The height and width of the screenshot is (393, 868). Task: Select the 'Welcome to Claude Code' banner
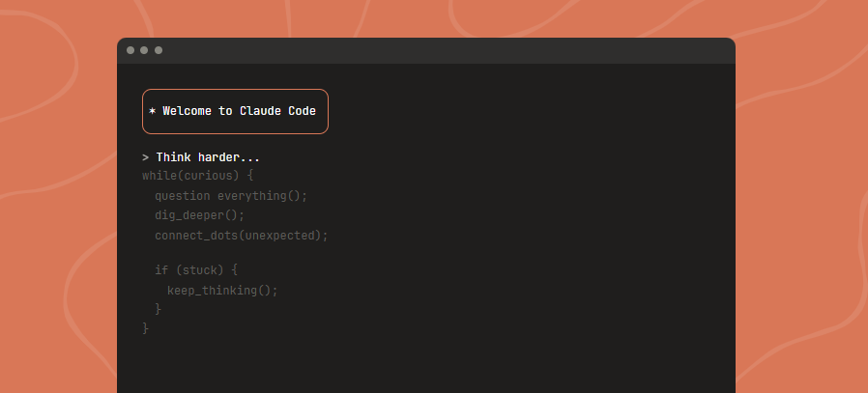click(235, 111)
